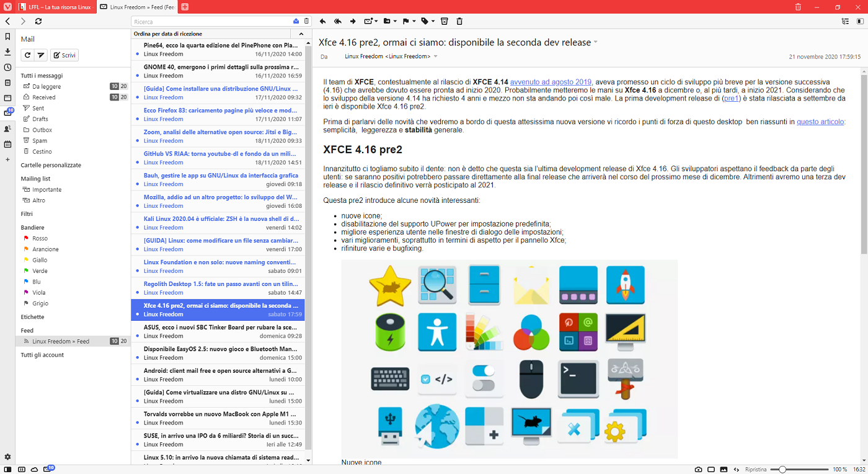Toggle the side panel from the status bar
Image resolution: width=868 pixels, height=474 pixels.
pos(7,469)
